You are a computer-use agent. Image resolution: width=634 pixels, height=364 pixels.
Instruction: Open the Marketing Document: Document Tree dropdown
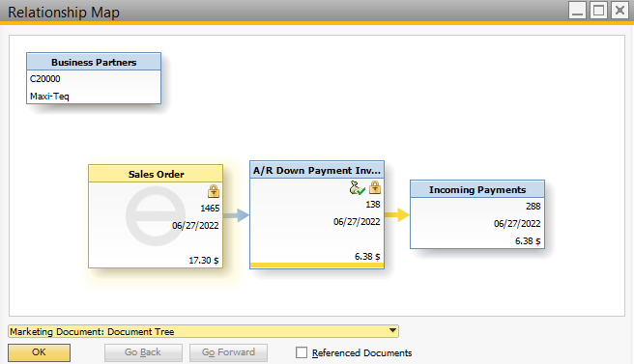click(x=203, y=331)
